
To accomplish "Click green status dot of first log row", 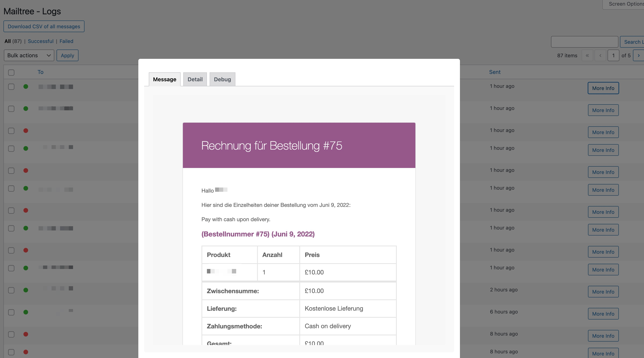I will click(26, 87).
